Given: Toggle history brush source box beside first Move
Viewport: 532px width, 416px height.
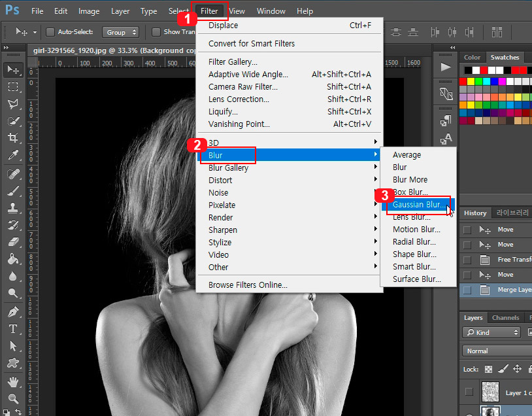Looking at the screenshot, I should [467, 230].
